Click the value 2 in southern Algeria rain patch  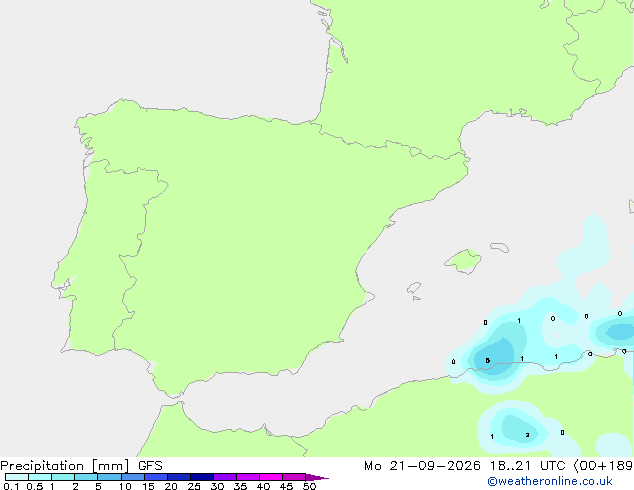527,435
